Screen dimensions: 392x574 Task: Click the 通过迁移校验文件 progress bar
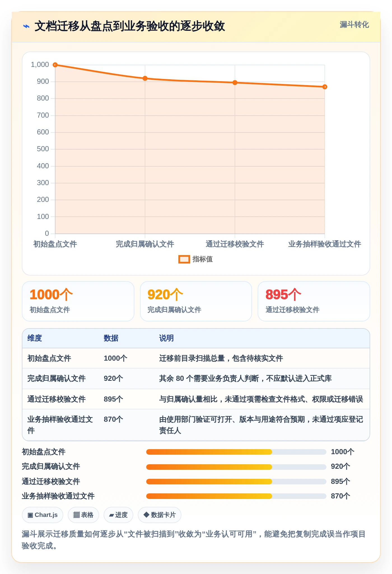(236, 482)
